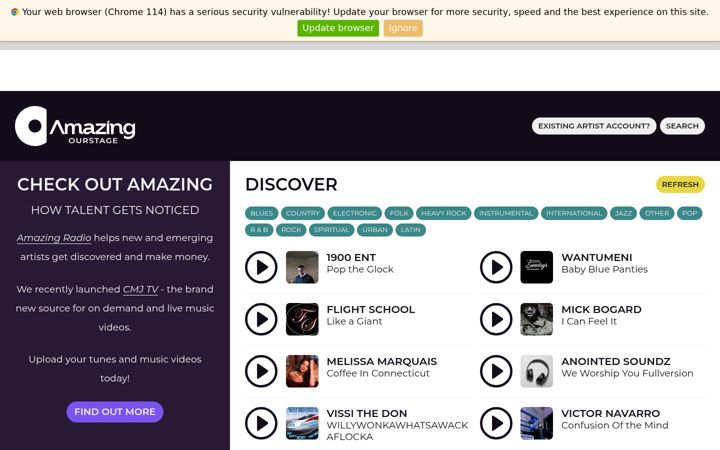The width and height of the screenshot is (720, 450).
Task: Filter by Urban genre
Action: (x=375, y=230)
